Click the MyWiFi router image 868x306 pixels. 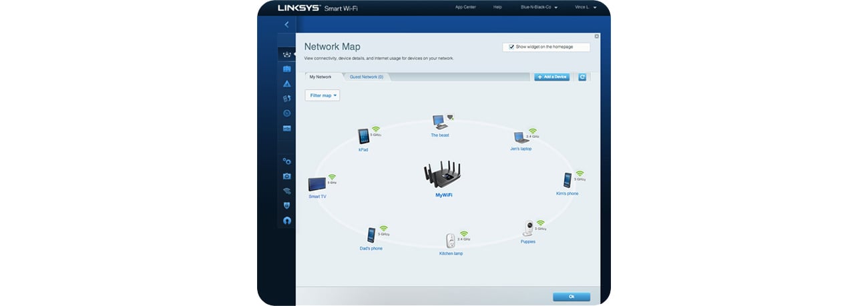(x=443, y=174)
